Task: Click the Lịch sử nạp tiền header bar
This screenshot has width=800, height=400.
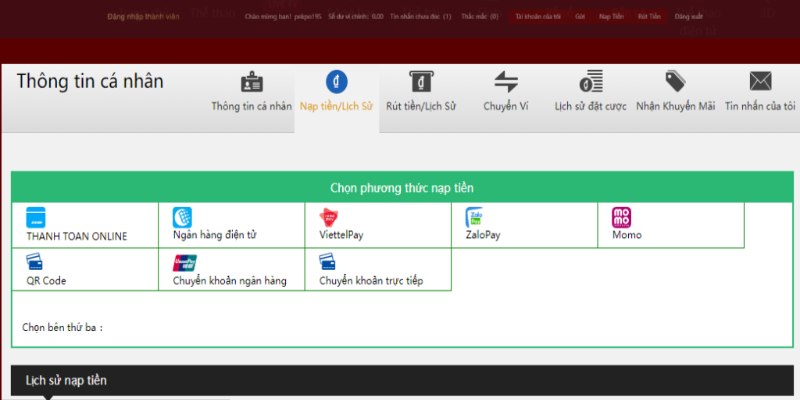Action: [x=402, y=381]
